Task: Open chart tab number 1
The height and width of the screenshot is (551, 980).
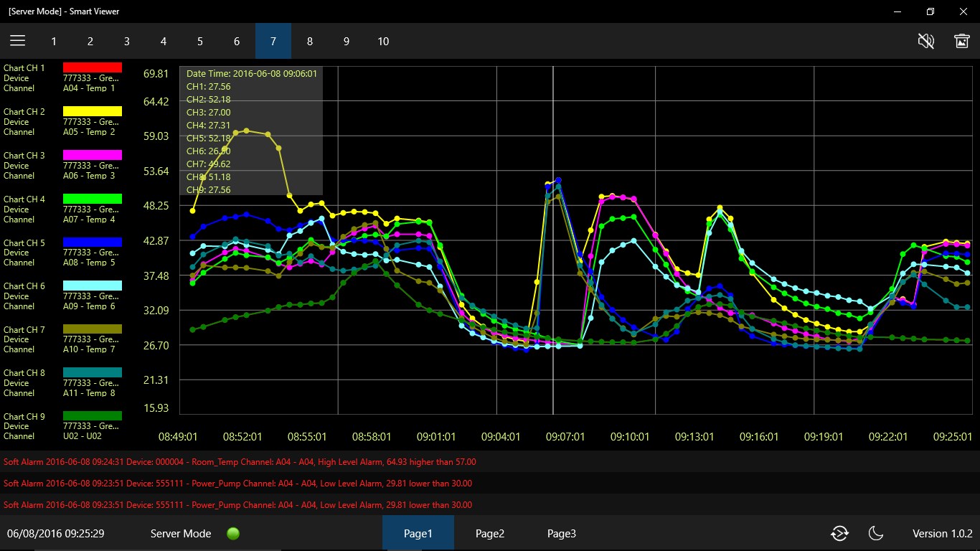Action: (54, 41)
